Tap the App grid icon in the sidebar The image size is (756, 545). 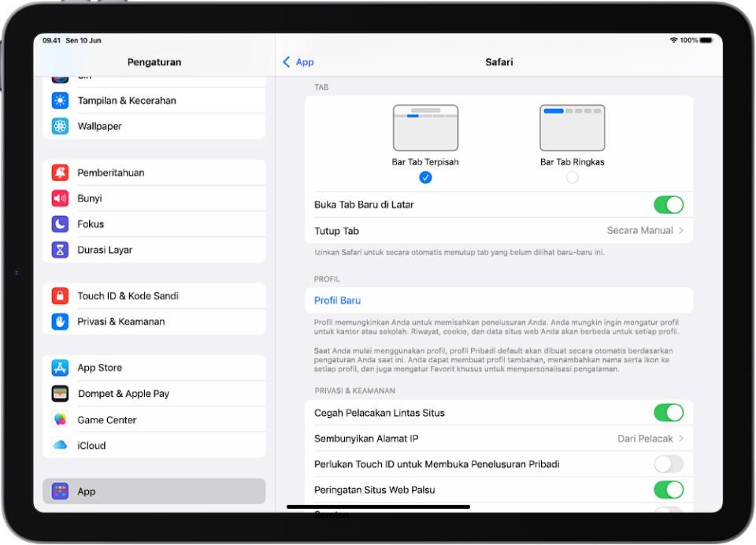[60, 491]
